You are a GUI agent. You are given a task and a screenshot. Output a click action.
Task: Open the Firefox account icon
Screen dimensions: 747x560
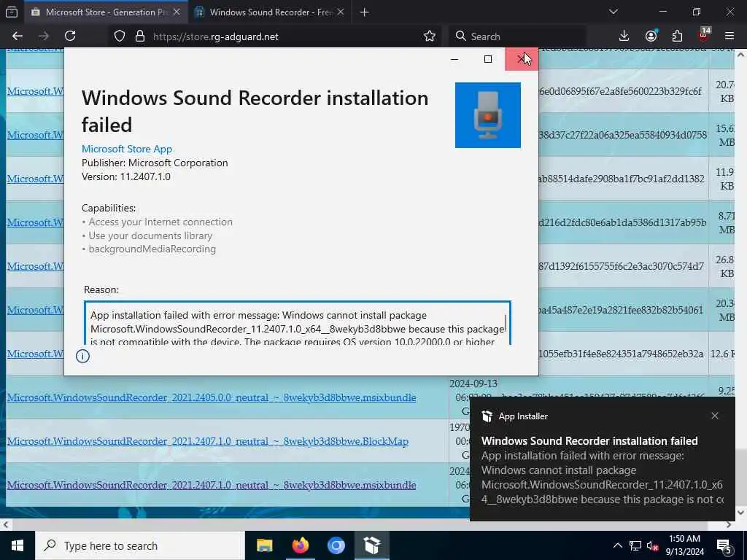tap(651, 36)
